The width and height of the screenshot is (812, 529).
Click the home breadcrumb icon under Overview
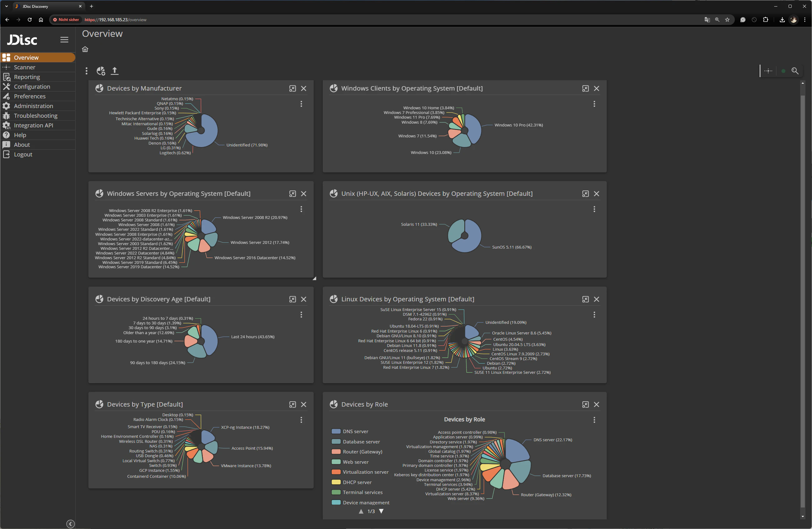[x=85, y=49]
